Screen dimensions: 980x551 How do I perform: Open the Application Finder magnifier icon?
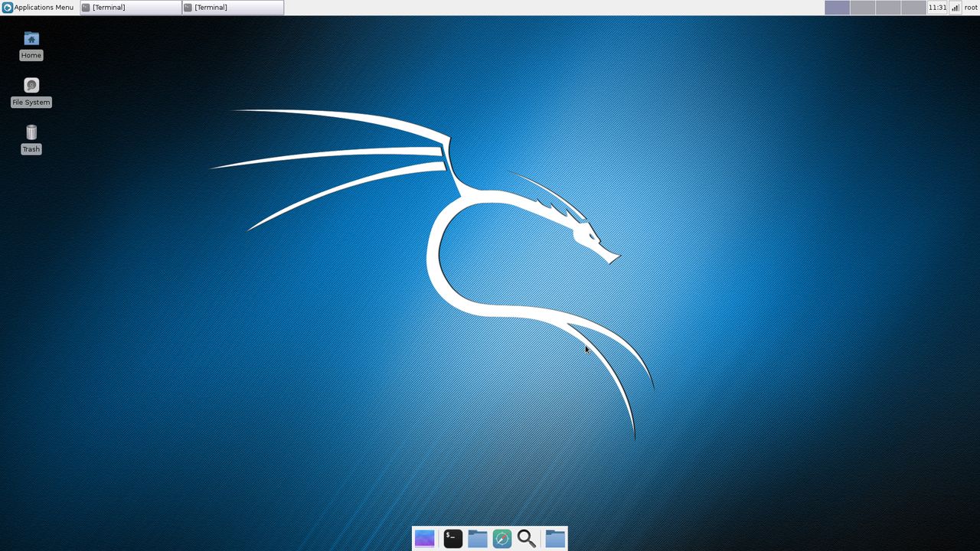point(527,539)
